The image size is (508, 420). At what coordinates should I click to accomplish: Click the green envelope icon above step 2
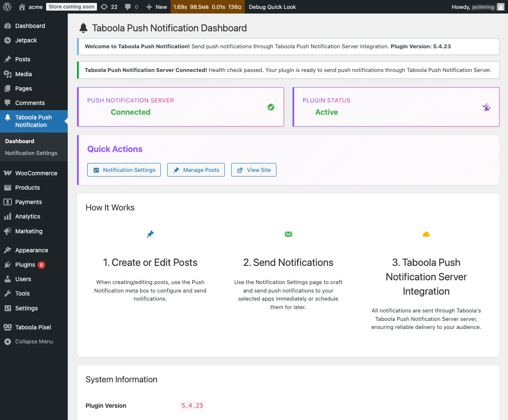tap(288, 234)
